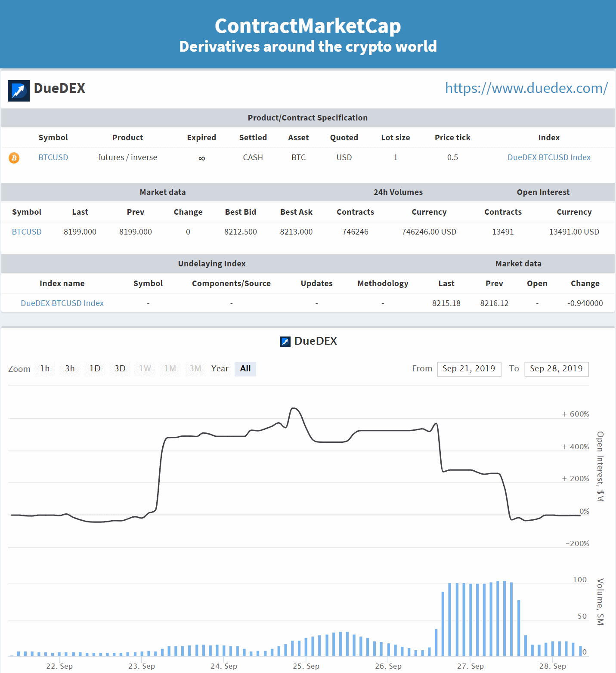Click the Open Interest section header
The width and height of the screenshot is (616, 673).
543,192
